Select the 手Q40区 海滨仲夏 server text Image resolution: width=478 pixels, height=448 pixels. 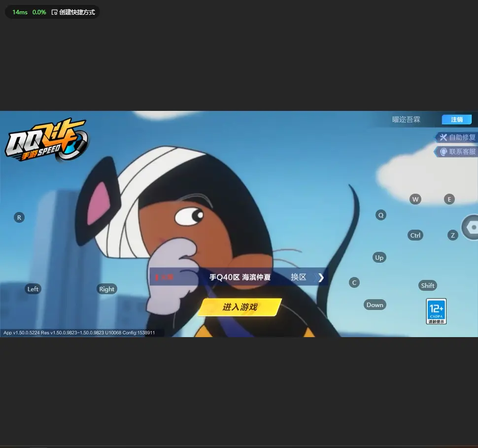point(240,277)
